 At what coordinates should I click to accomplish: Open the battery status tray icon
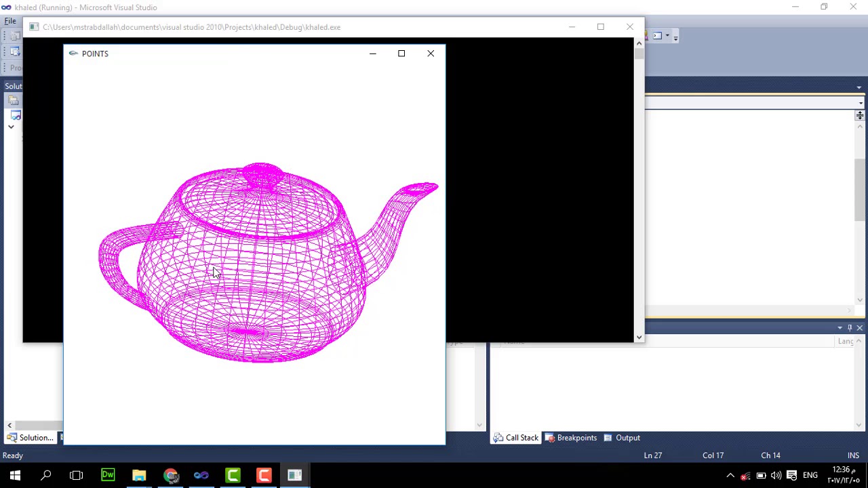761,475
